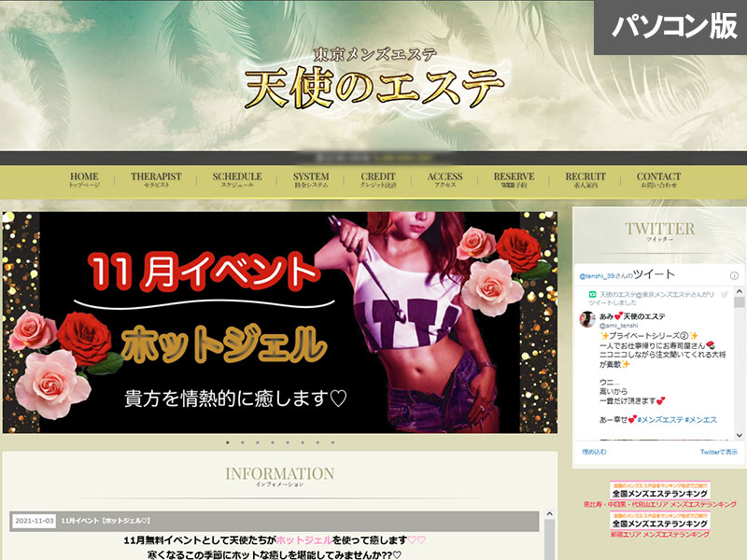Screen dimensions: 747x560
Task: Open the HOME menu item
Action: tap(84, 180)
